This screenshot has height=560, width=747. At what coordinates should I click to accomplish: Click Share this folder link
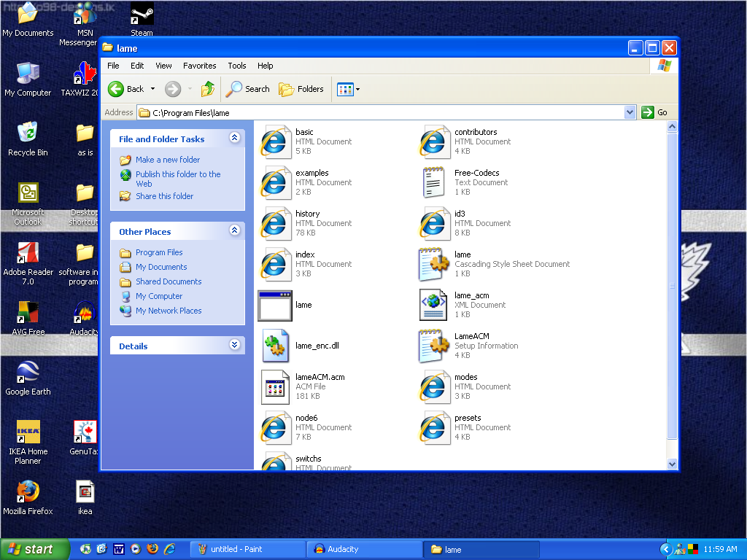(164, 196)
